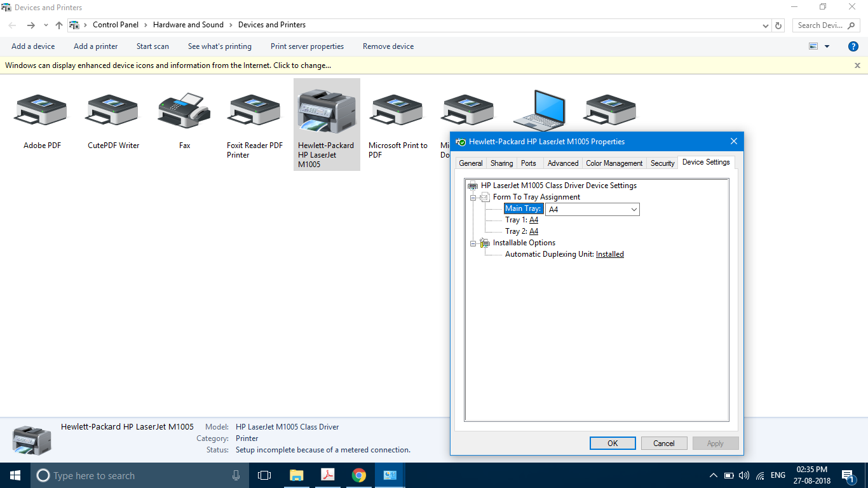Collapse the Form To Tray Assignment node
The image size is (868, 488).
(x=473, y=198)
